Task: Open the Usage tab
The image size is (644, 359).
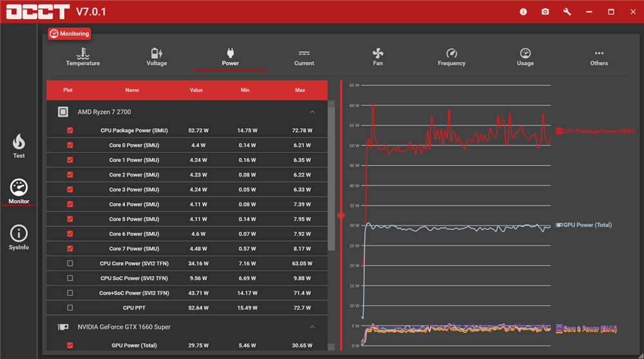Action: pos(526,57)
